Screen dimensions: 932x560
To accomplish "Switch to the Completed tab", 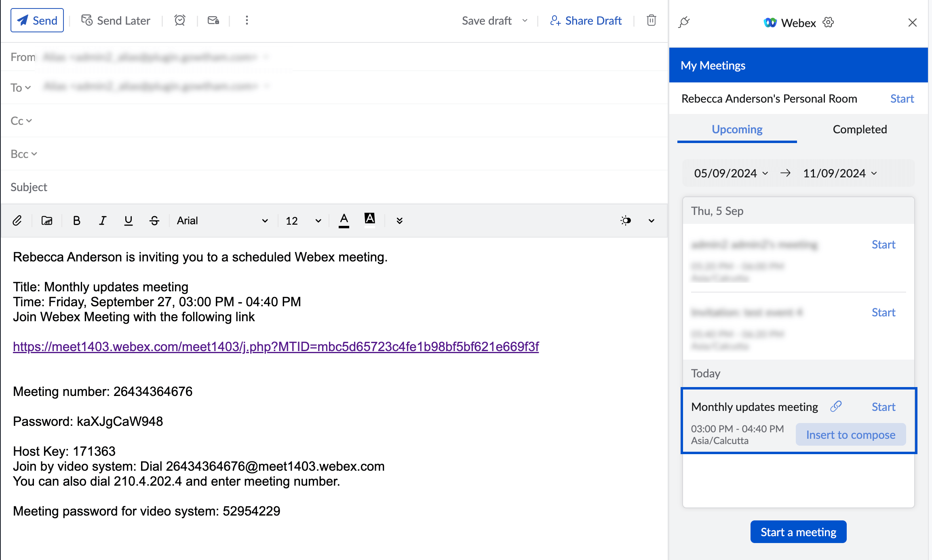I will tap(860, 129).
